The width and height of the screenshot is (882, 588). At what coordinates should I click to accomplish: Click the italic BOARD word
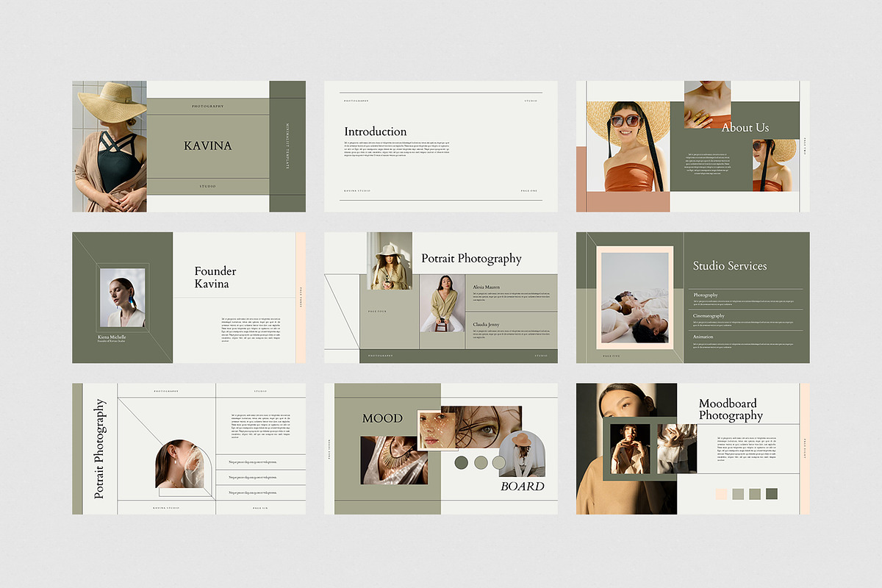tap(523, 487)
